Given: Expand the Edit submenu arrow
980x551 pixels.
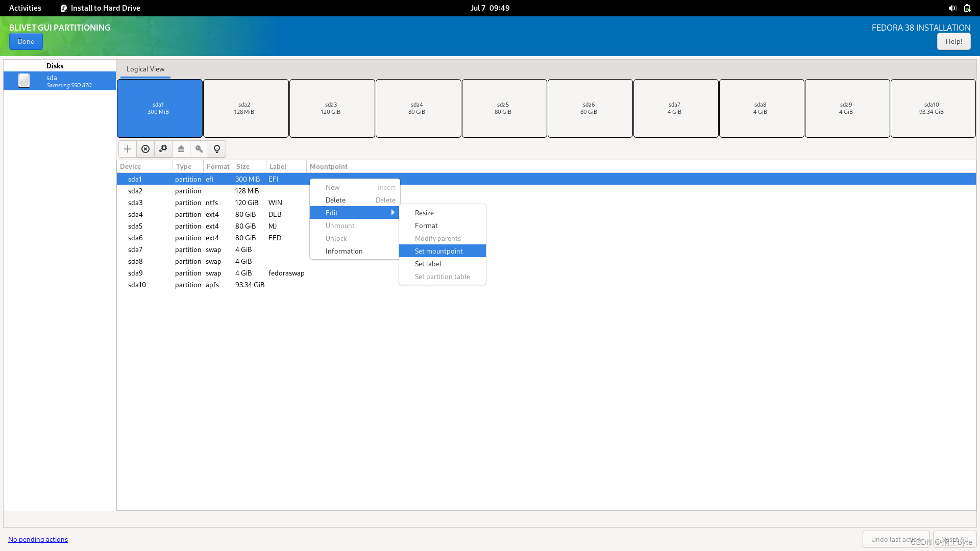Looking at the screenshot, I should click(393, 213).
